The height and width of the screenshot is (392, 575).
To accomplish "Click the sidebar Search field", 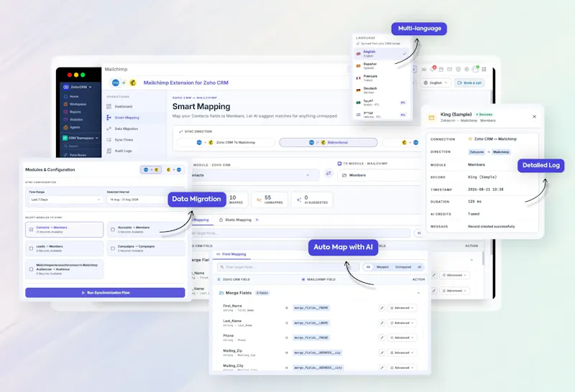I will point(80,146).
